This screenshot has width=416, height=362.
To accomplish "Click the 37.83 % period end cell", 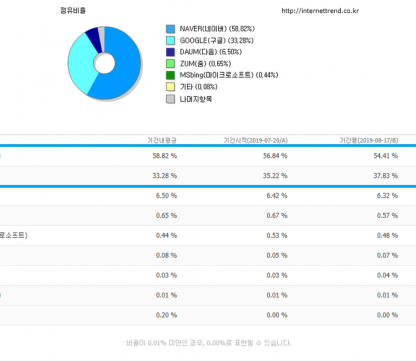I will click(x=386, y=176).
